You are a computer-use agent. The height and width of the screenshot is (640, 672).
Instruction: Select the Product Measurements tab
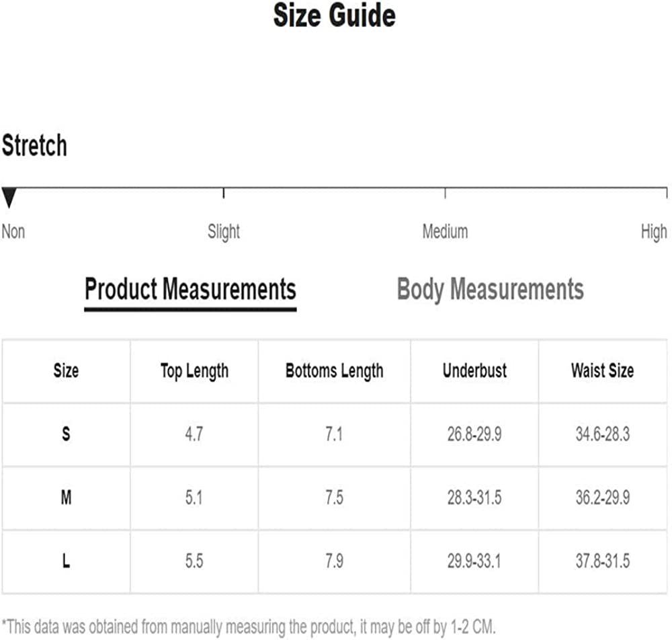190,290
